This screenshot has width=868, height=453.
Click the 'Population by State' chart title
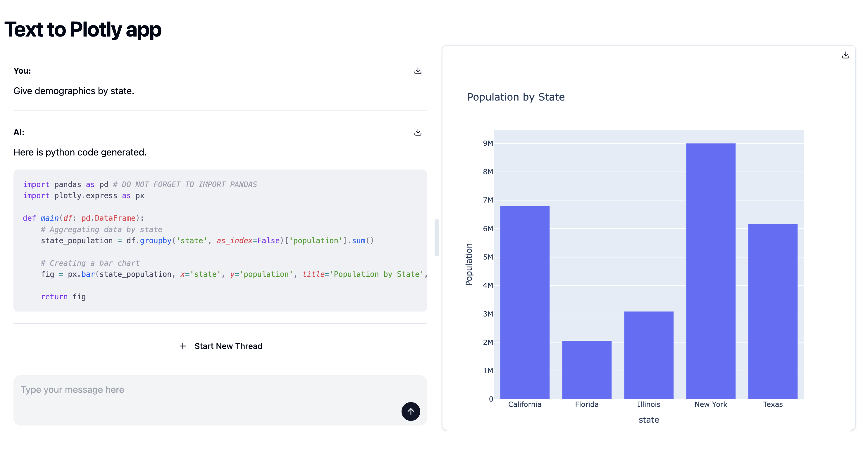click(516, 97)
